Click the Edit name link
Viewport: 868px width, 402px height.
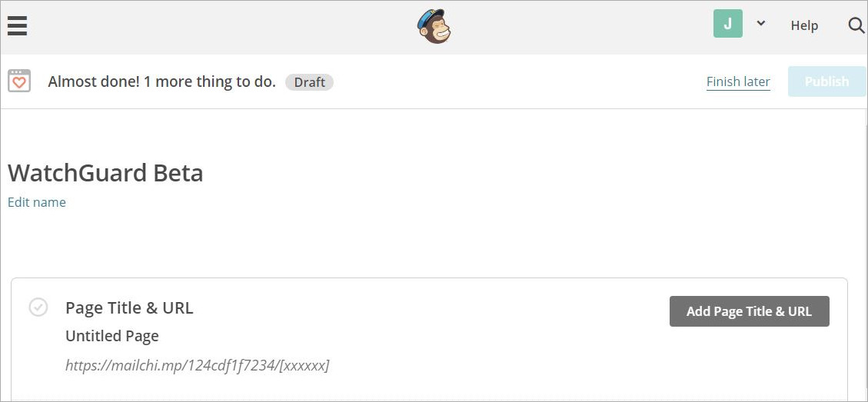(37, 202)
